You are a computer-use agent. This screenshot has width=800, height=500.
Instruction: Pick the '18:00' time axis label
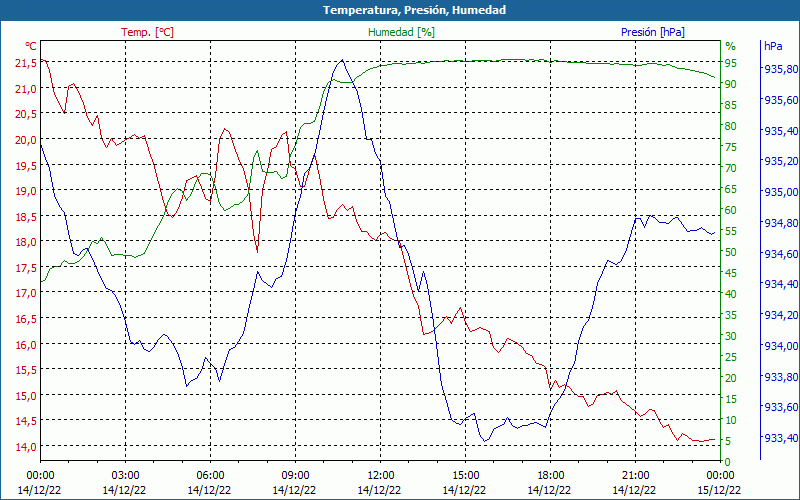point(550,476)
